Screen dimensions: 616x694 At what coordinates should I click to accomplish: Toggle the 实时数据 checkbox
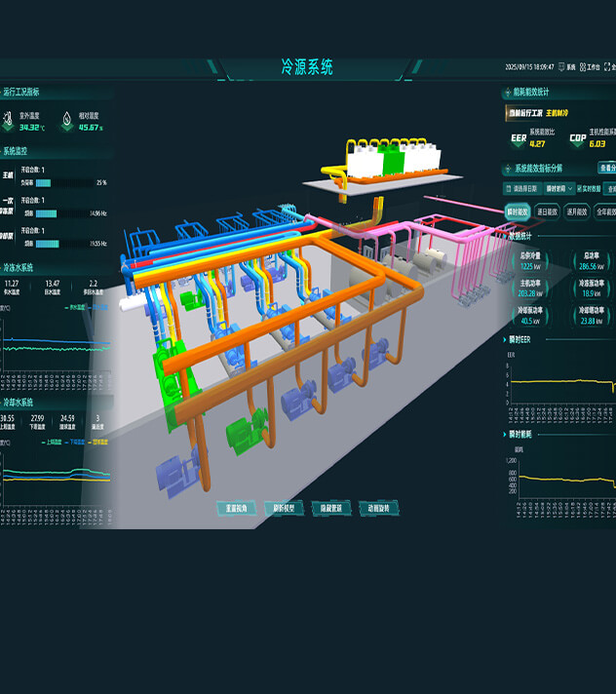581,188
